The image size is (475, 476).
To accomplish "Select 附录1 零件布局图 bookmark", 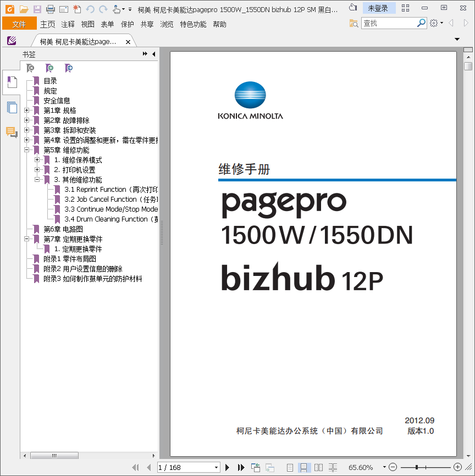I will [x=70, y=259].
